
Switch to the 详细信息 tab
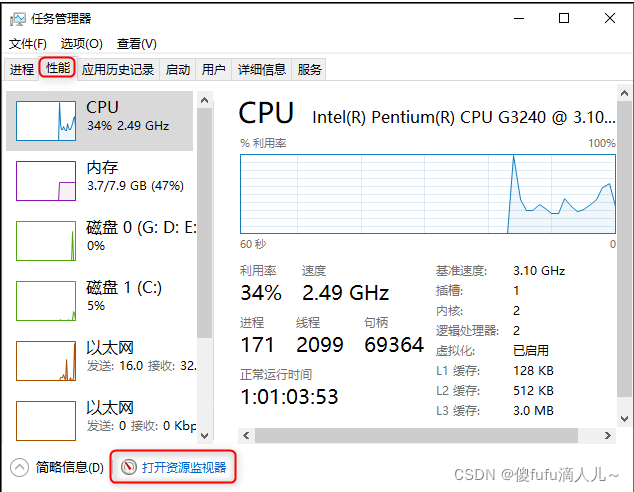(262, 69)
